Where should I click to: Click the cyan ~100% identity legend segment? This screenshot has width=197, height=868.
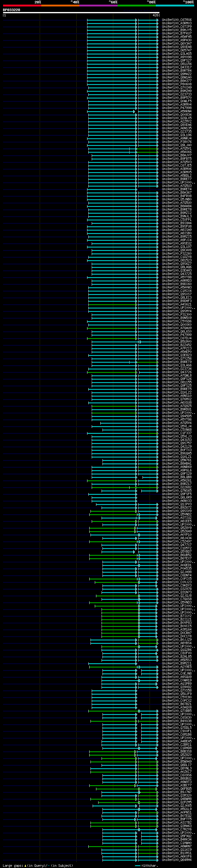pyautogui.click(x=175, y=6)
